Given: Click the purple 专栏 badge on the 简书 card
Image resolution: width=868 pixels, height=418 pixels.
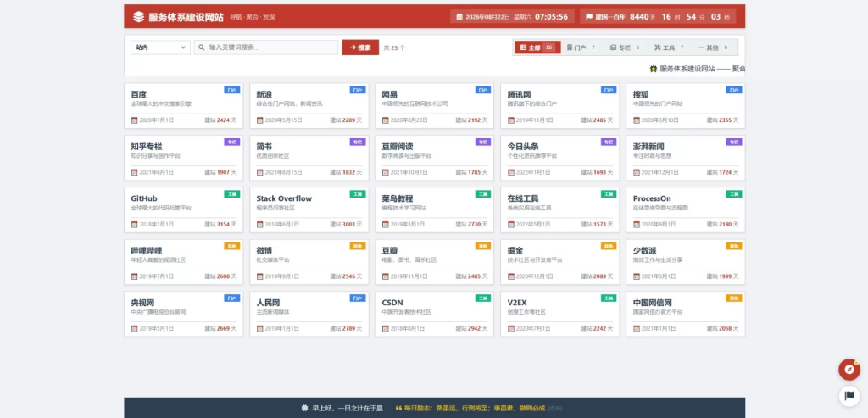Looking at the screenshot, I should point(358,142).
